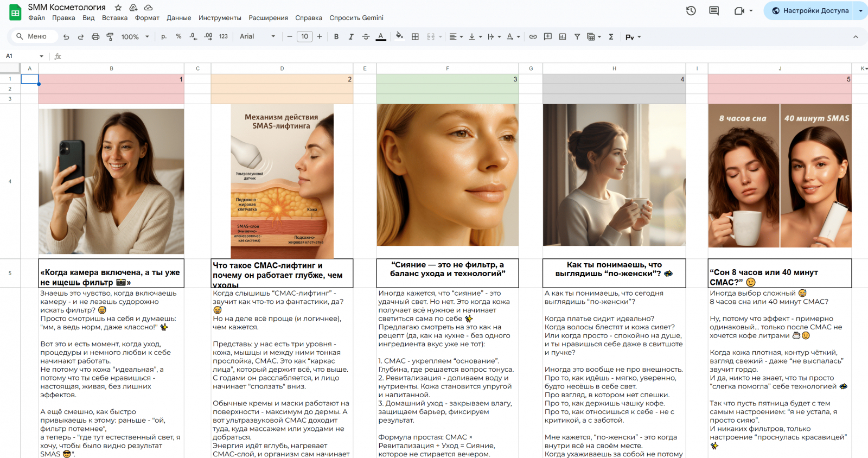The width and height of the screenshot is (868, 458).
Task: Click the print icon in toolbar
Action: (x=95, y=37)
